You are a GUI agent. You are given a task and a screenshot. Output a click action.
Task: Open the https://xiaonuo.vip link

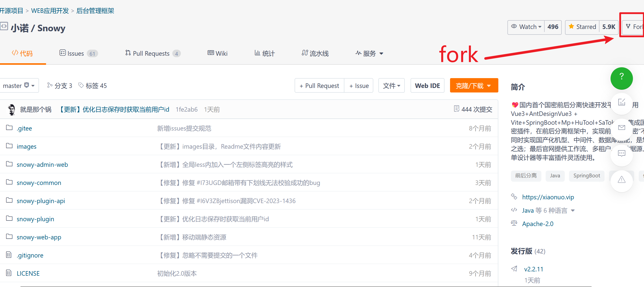click(x=548, y=197)
